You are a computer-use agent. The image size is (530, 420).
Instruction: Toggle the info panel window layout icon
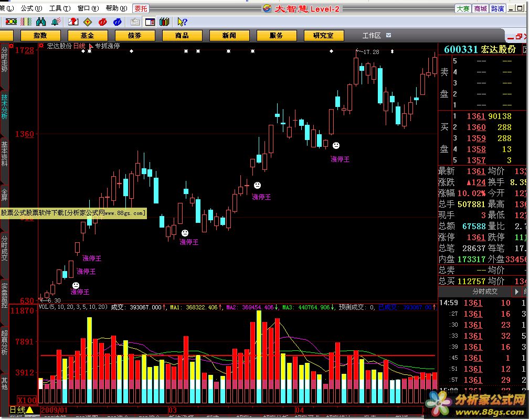[150, 22]
